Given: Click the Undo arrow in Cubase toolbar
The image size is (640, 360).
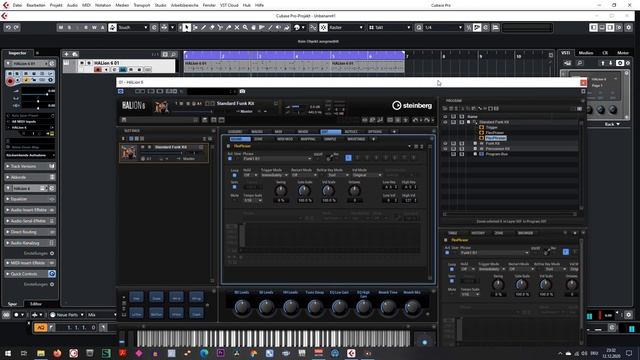Looking at the screenshot, I should 8,27.
